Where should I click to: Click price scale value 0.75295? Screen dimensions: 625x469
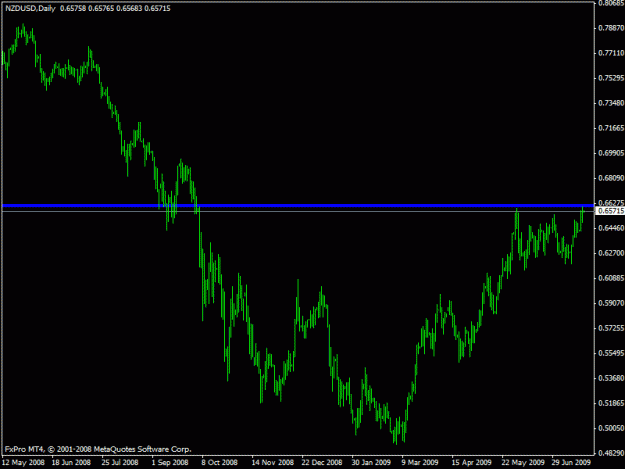[x=611, y=78]
